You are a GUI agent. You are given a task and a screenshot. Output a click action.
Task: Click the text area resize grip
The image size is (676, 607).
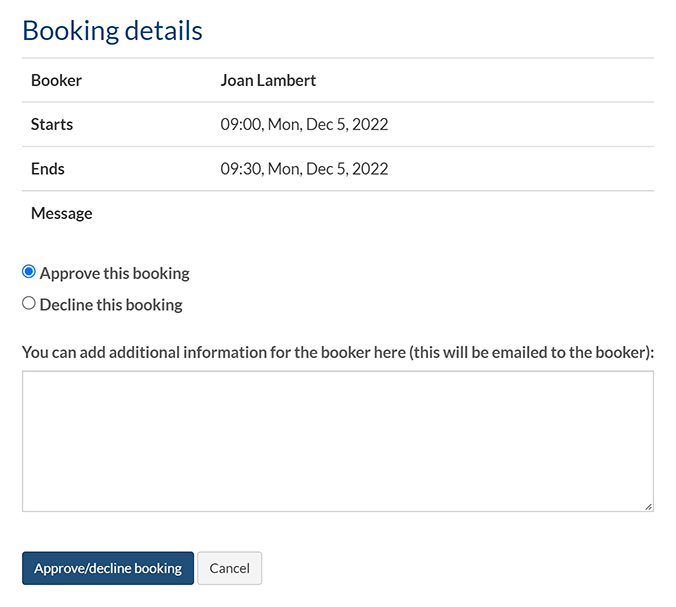pos(648,506)
